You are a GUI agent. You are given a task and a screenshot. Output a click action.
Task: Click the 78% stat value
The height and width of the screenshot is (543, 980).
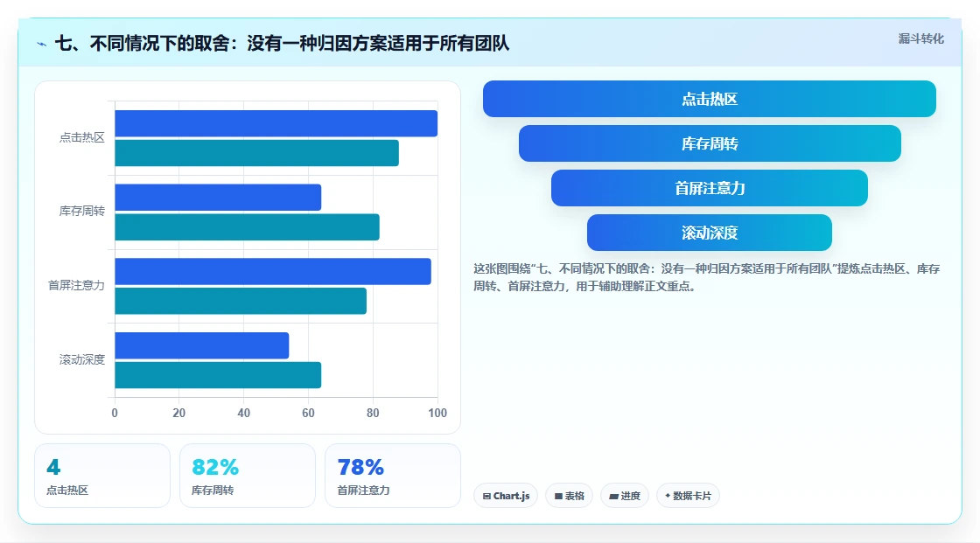point(360,467)
